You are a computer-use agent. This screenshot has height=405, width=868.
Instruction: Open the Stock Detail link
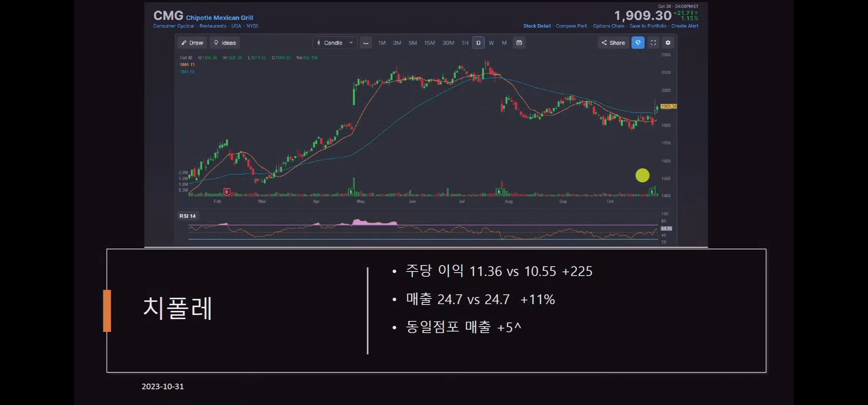[537, 26]
